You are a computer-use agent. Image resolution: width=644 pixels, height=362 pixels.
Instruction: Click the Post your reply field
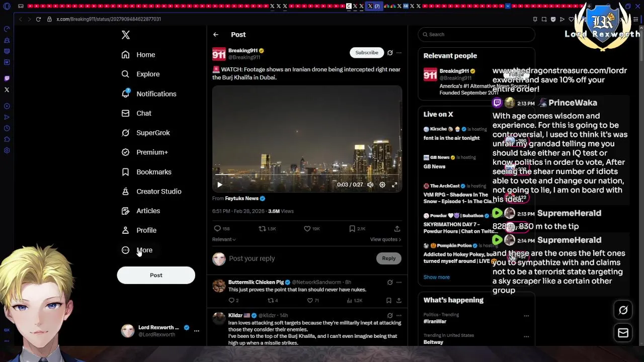(299, 258)
